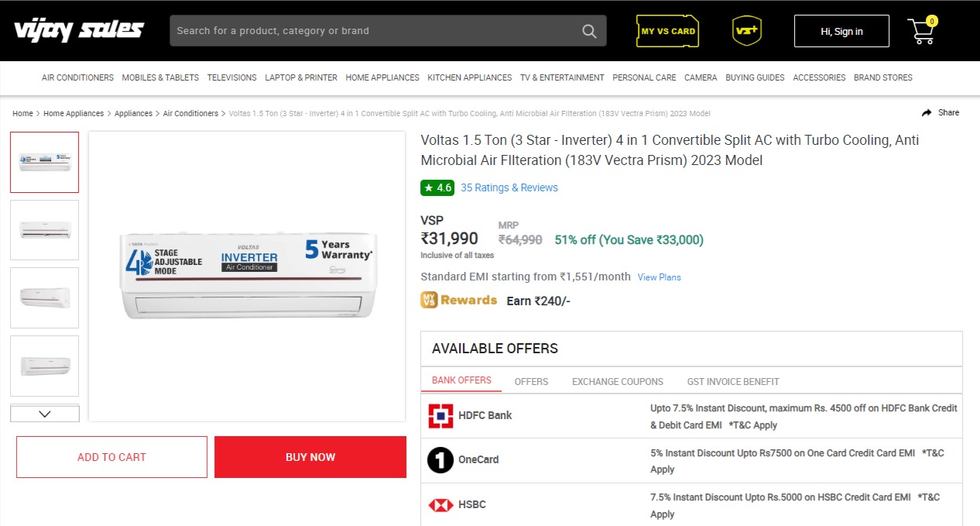The width and height of the screenshot is (980, 526).
Task: Open the TV & Entertainment menu
Action: click(x=562, y=77)
